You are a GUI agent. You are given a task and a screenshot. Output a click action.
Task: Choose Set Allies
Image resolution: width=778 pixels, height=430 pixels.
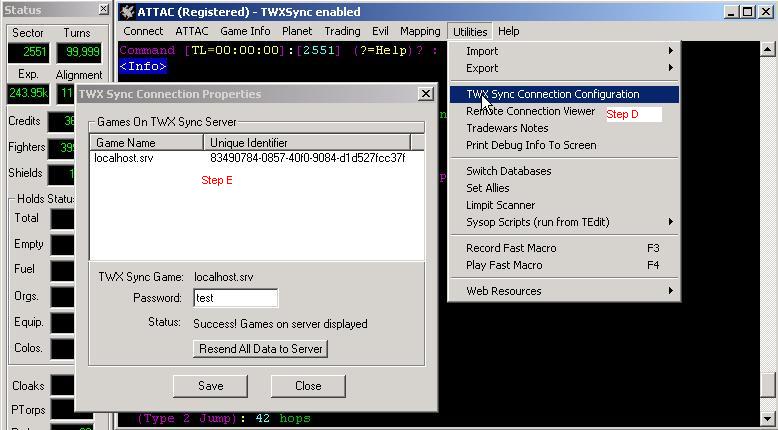pyautogui.click(x=564, y=188)
